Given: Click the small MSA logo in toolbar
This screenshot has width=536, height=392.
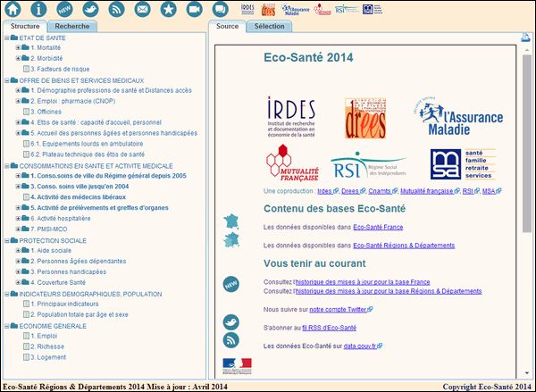Looking at the screenshot, I should pyautogui.click(x=373, y=9).
